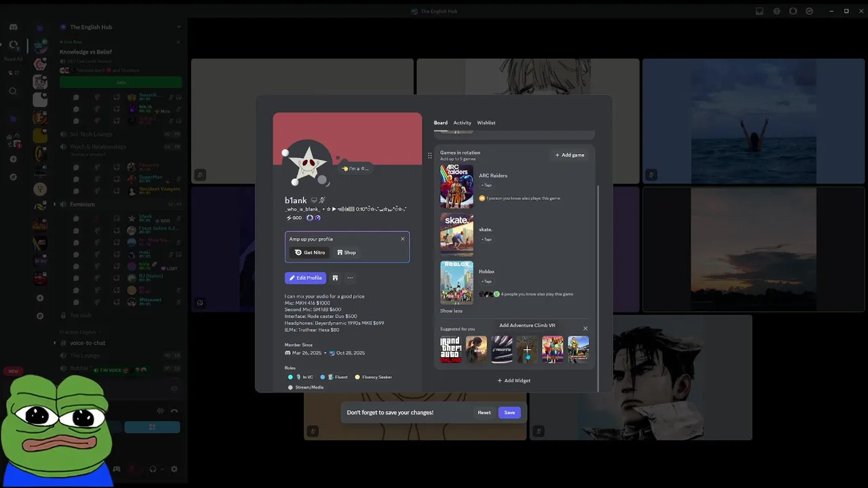Add tags to skate.
The height and width of the screenshot is (488, 868).
[486, 239]
